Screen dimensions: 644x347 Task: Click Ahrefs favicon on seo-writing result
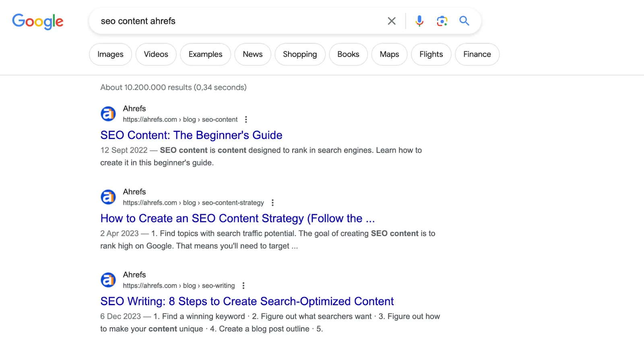coord(108,280)
